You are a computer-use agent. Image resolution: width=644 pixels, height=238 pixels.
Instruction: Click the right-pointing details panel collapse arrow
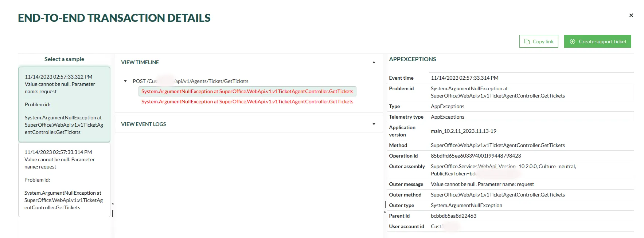pos(385,212)
